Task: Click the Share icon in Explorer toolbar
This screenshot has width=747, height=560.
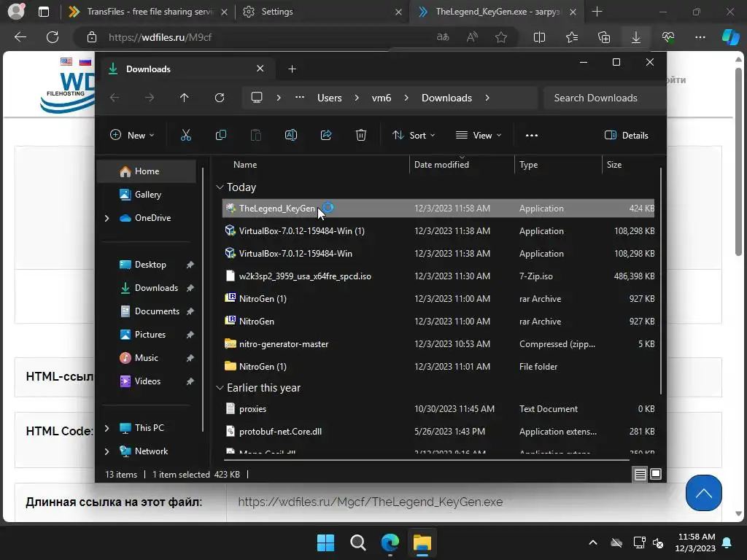Action: [326, 135]
